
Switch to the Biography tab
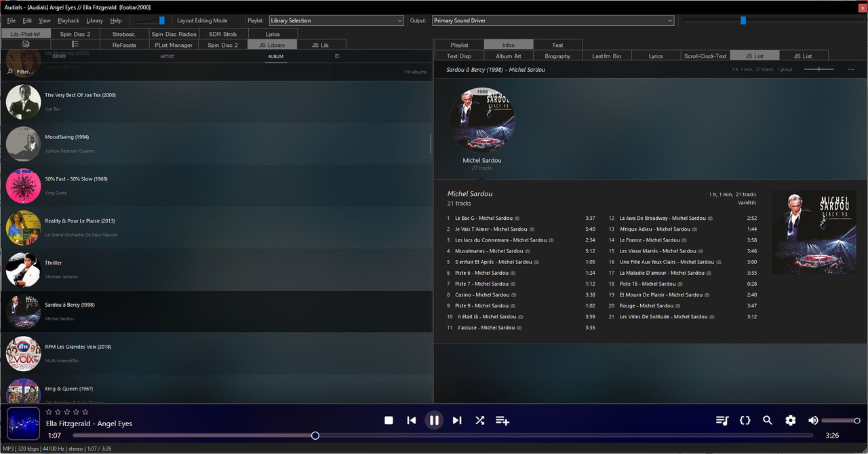[557, 56]
